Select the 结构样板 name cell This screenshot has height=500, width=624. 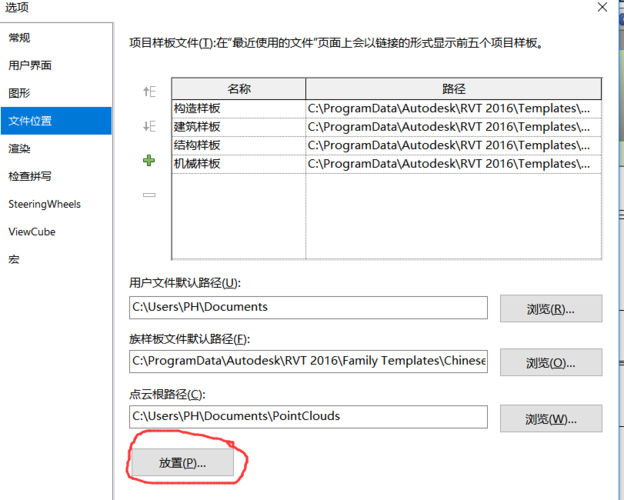(239, 145)
